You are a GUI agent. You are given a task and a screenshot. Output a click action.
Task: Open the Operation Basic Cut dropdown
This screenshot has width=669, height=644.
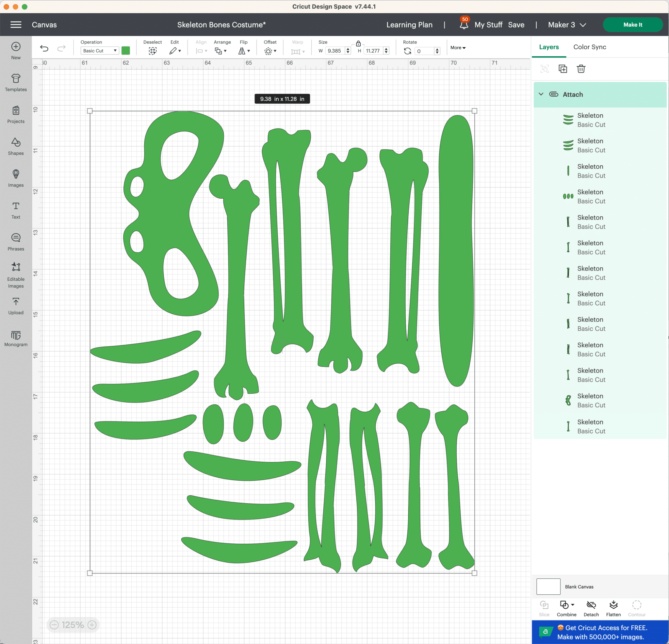point(100,51)
